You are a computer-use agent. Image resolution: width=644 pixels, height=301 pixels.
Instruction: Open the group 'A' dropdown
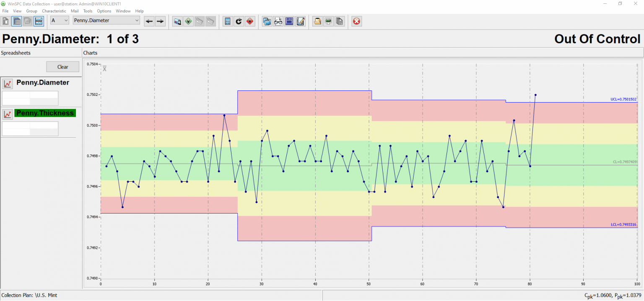click(x=60, y=21)
